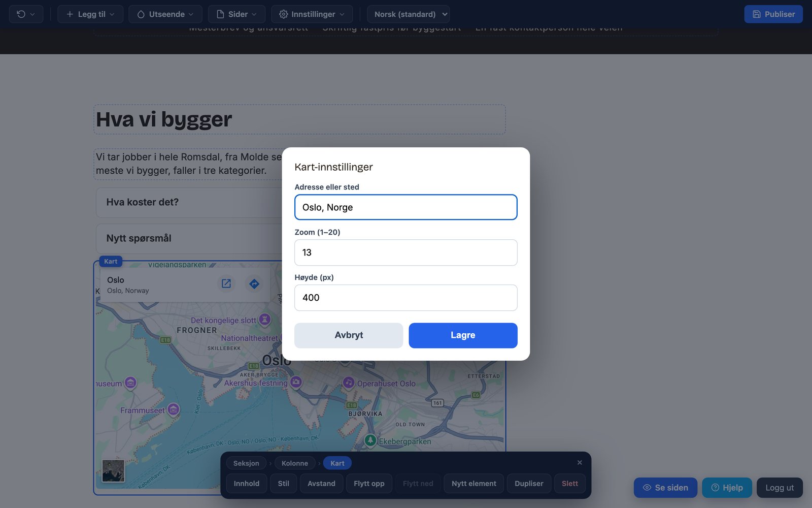This screenshot has width=812, height=508.
Task: Open the Innstillinger menu
Action: (x=312, y=14)
